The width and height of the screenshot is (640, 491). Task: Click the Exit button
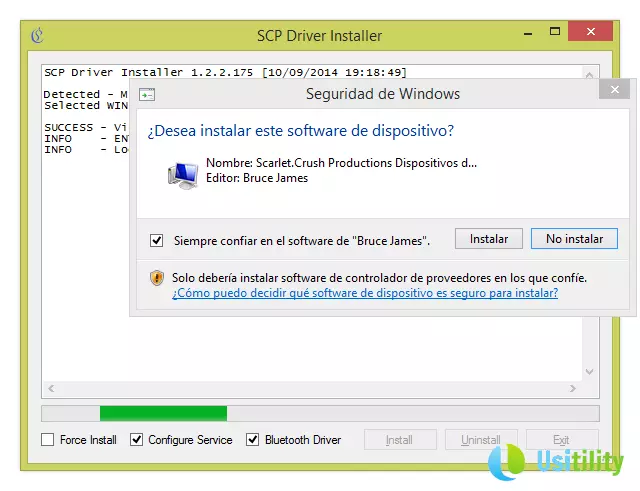561,439
